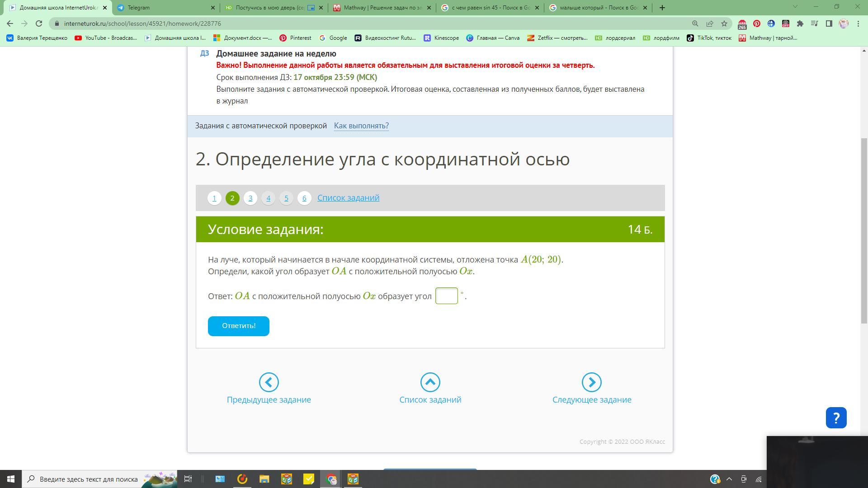The image size is (868, 488).
Task: Click the next task arrow icon
Action: pos(591,382)
